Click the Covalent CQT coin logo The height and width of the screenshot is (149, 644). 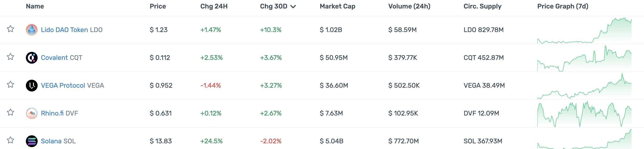coord(32,58)
